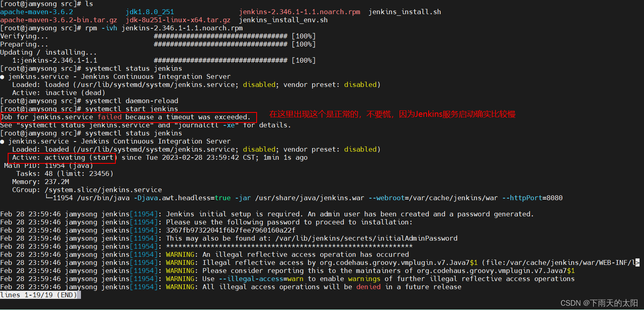
Task: Click the jdk1.8.0_251 directory name
Action: 150,12
